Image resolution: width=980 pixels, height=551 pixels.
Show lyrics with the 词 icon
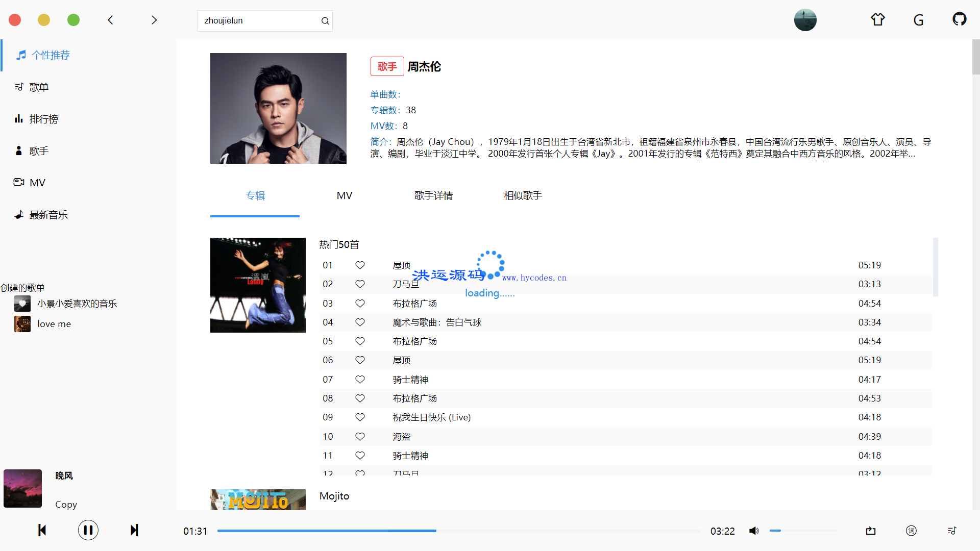[911, 531]
